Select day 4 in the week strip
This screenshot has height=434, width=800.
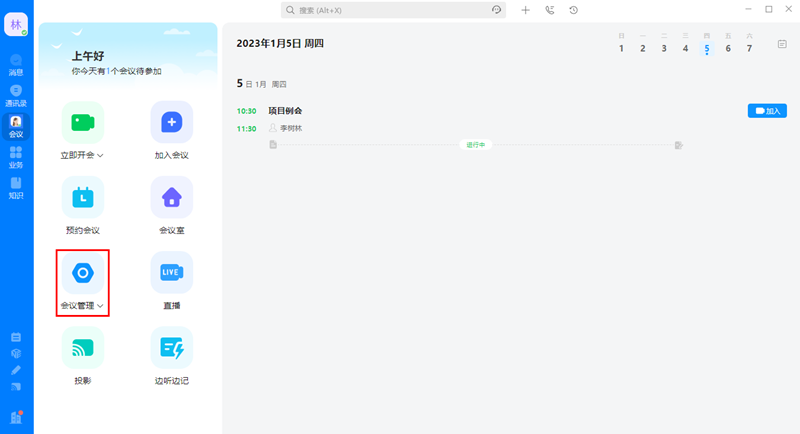685,48
